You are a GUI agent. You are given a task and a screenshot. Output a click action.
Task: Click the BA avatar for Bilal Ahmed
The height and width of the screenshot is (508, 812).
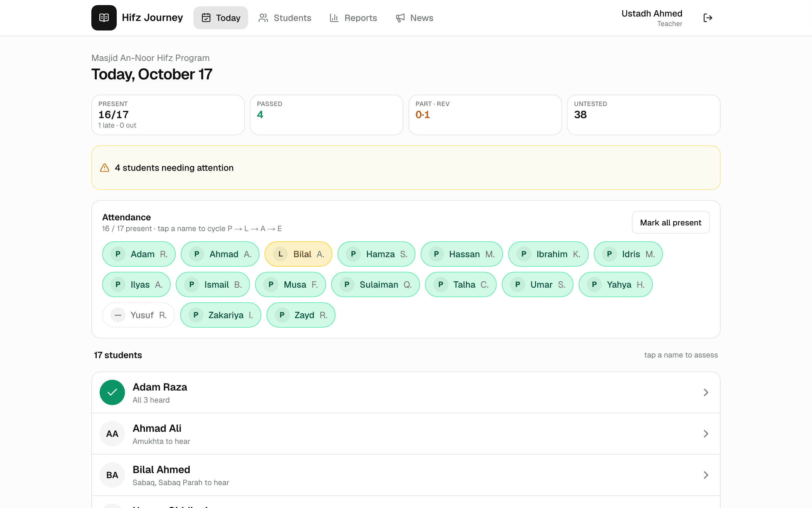112,475
